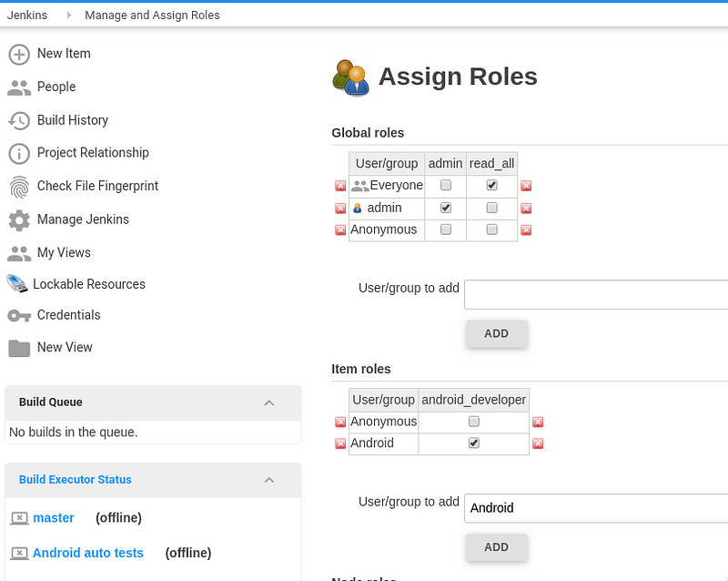Delete Android item row with right red X
This screenshot has height=581, width=728.
[538, 443]
